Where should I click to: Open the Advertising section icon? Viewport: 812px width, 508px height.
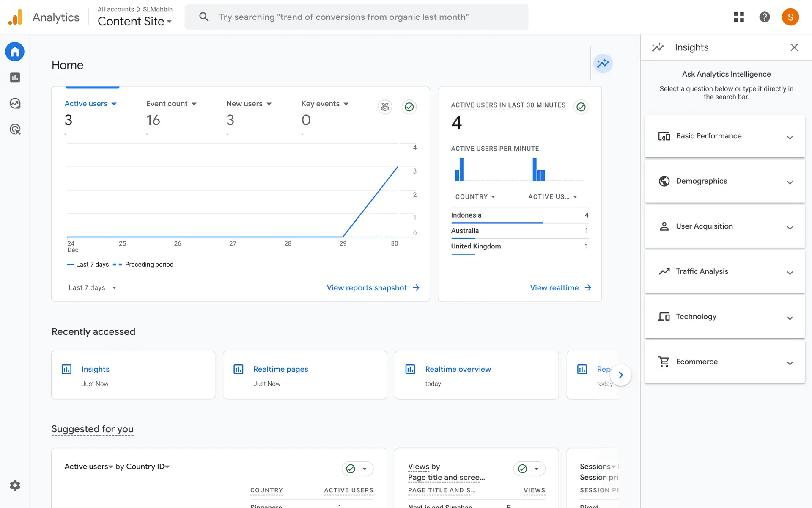(x=15, y=129)
